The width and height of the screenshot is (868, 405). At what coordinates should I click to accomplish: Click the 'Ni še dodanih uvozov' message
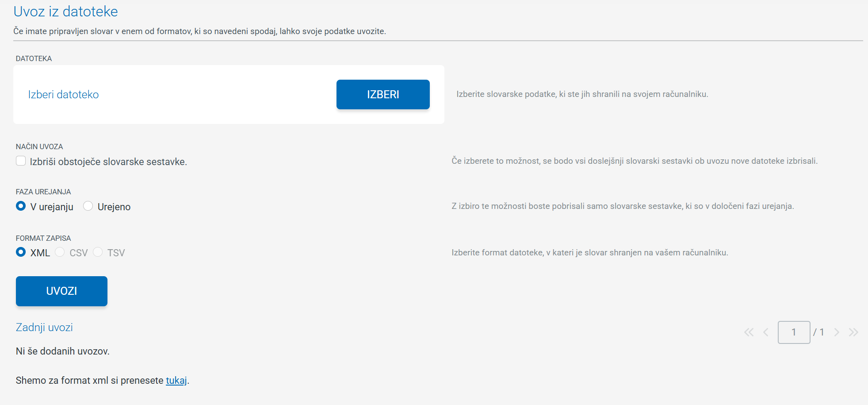pyautogui.click(x=62, y=351)
